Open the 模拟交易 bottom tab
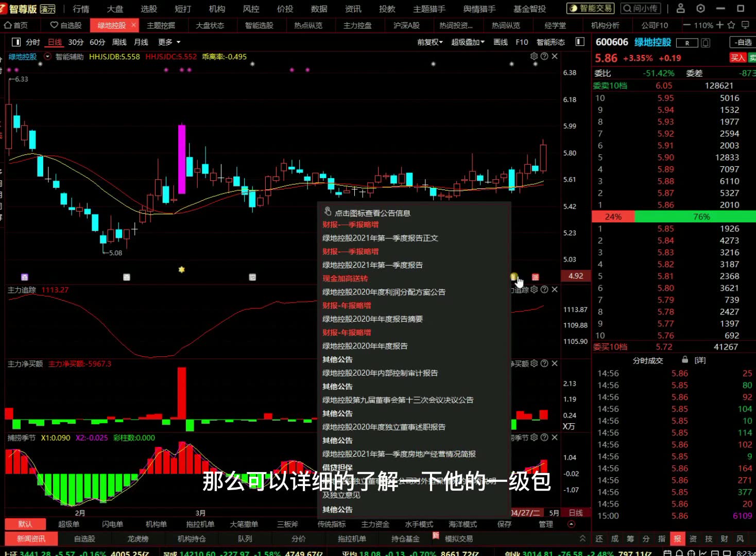The image size is (756, 556). 459,538
